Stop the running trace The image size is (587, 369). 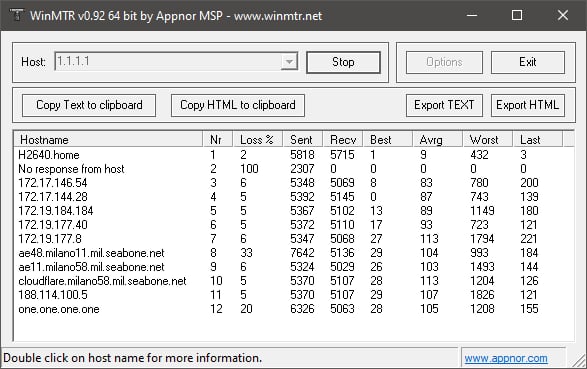[x=343, y=62]
